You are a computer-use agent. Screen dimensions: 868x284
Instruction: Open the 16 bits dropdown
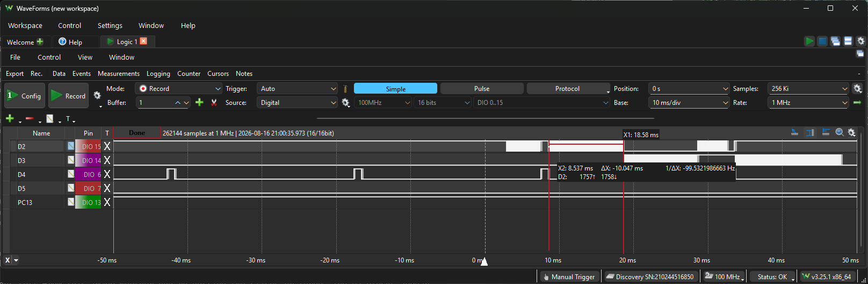tap(443, 102)
